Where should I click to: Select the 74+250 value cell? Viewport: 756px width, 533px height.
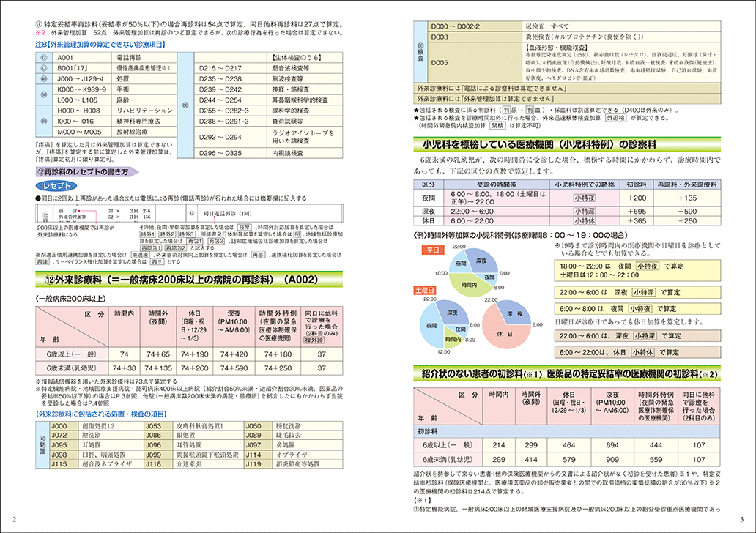coord(278,368)
